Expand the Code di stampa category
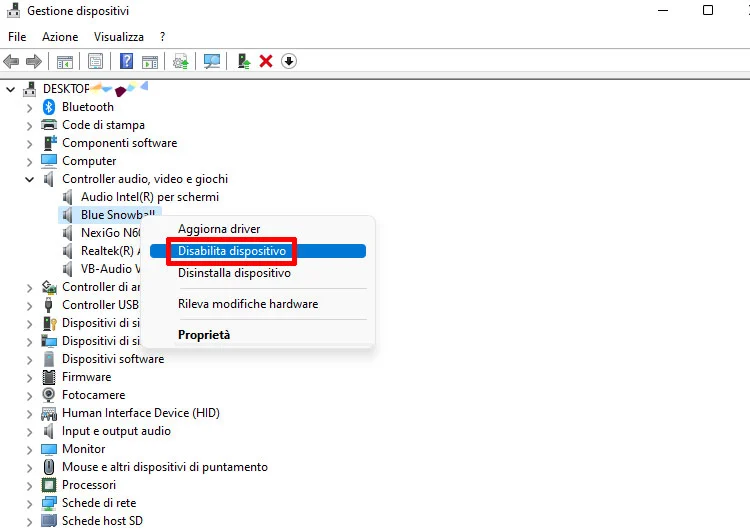 tap(30, 126)
